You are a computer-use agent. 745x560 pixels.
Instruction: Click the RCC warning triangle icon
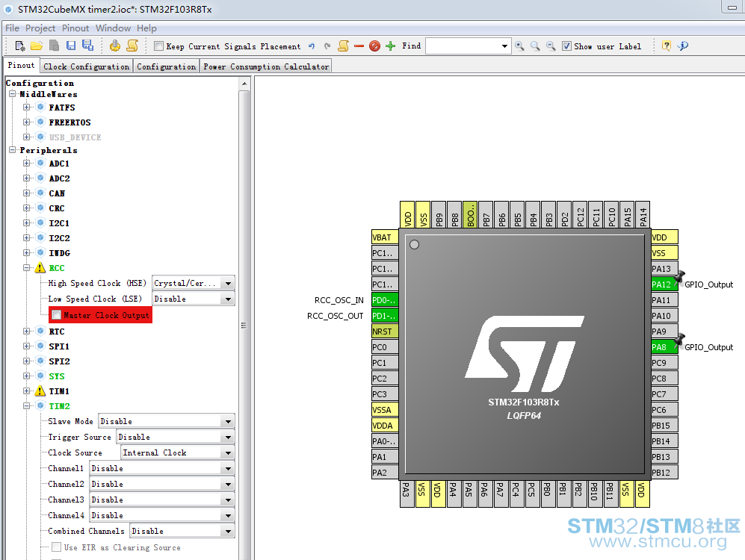pos(40,268)
